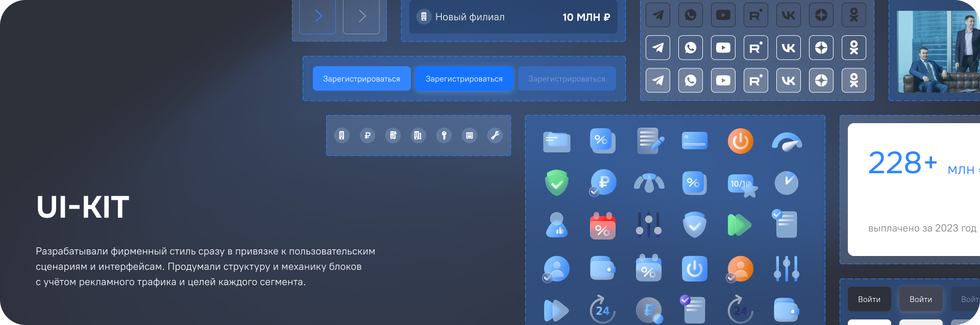Click the blue-outlined chevron arrow button
The width and height of the screenshot is (980, 325).
pyautogui.click(x=317, y=16)
